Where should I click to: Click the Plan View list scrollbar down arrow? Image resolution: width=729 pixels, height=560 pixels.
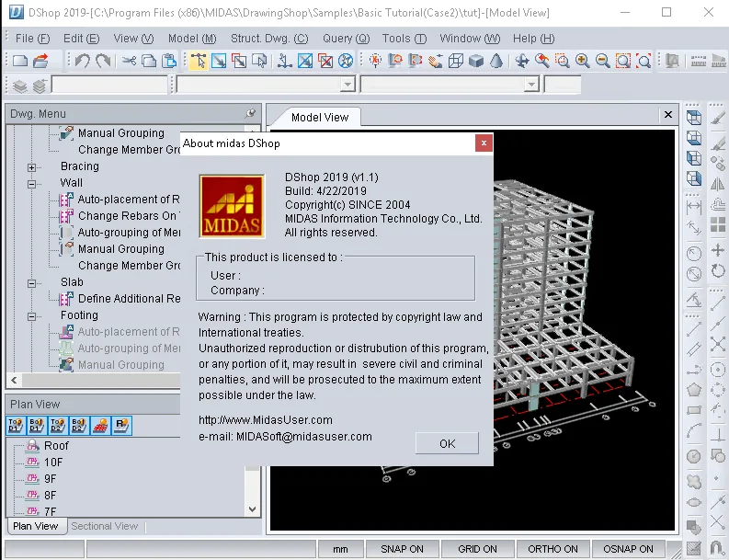253,509
